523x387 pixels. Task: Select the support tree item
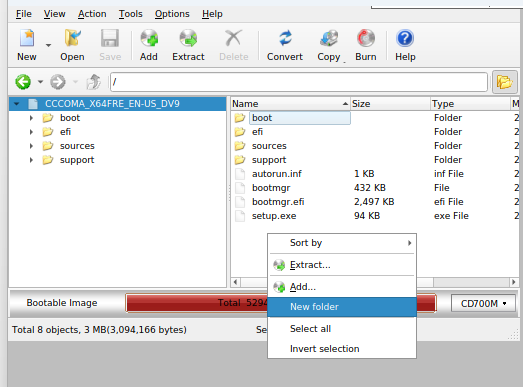[x=77, y=160]
